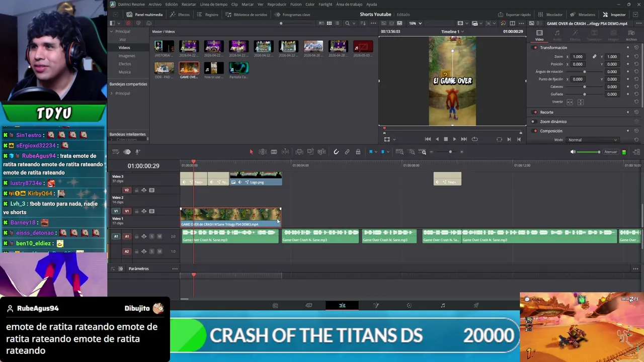Open the viewer transform overlay mode dropdown arrow
The width and height of the screenshot is (644, 362).
(394, 139)
